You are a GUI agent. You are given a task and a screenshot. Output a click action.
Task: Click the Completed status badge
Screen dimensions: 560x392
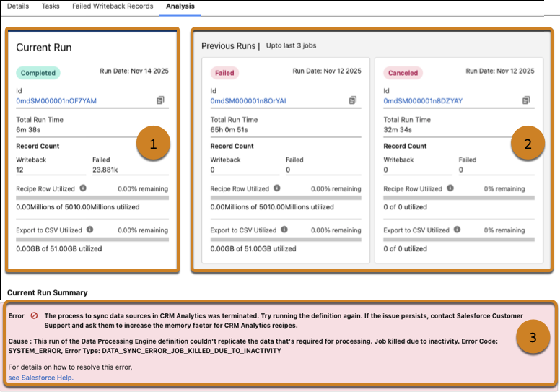38,73
